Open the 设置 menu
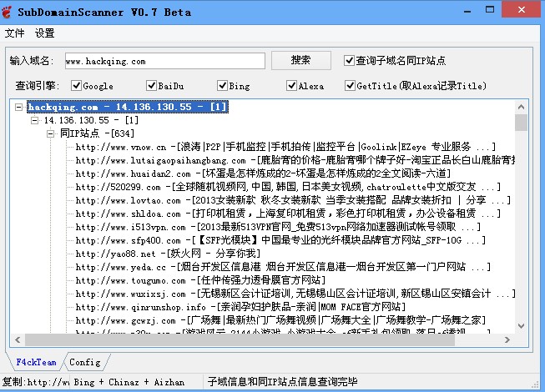 click(44, 33)
